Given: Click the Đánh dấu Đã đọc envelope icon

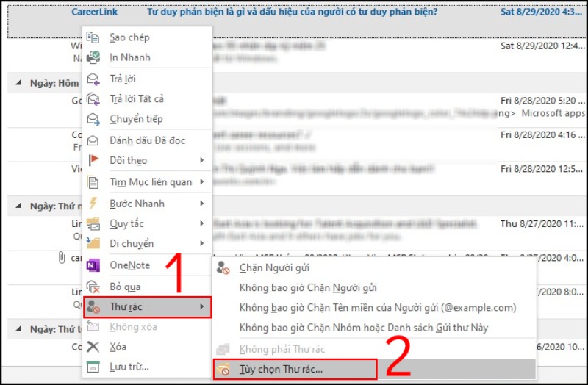Looking at the screenshot, I should click(x=93, y=140).
